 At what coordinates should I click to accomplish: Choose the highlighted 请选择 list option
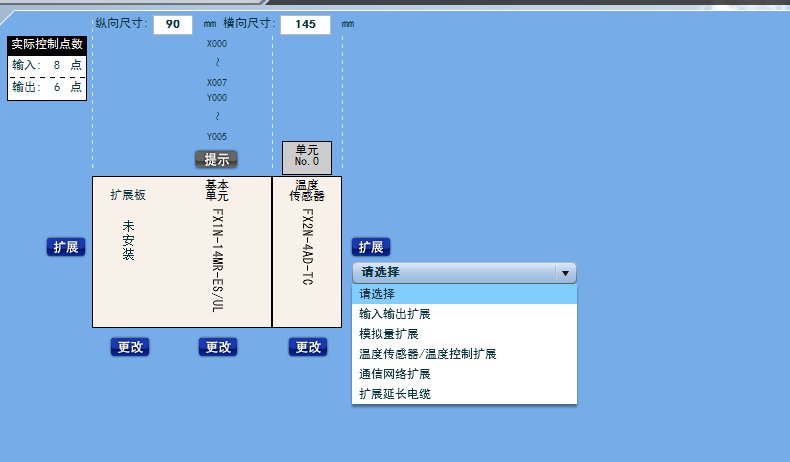click(464, 294)
